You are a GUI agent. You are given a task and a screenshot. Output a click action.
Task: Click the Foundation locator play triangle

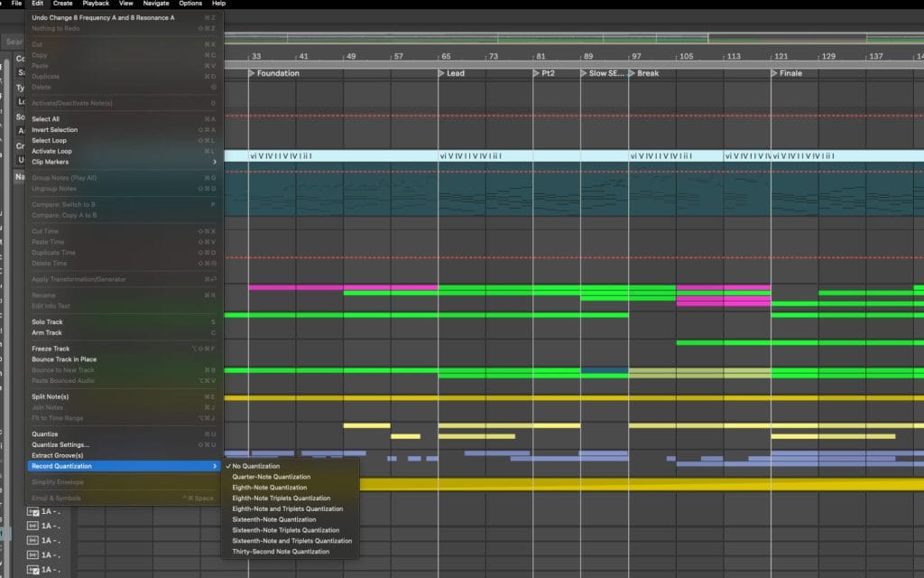pyautogui.click(x=253, y=73)
